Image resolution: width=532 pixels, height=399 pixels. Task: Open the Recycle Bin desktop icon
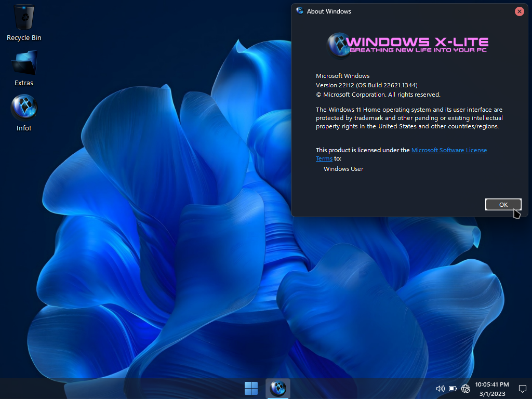24,23
